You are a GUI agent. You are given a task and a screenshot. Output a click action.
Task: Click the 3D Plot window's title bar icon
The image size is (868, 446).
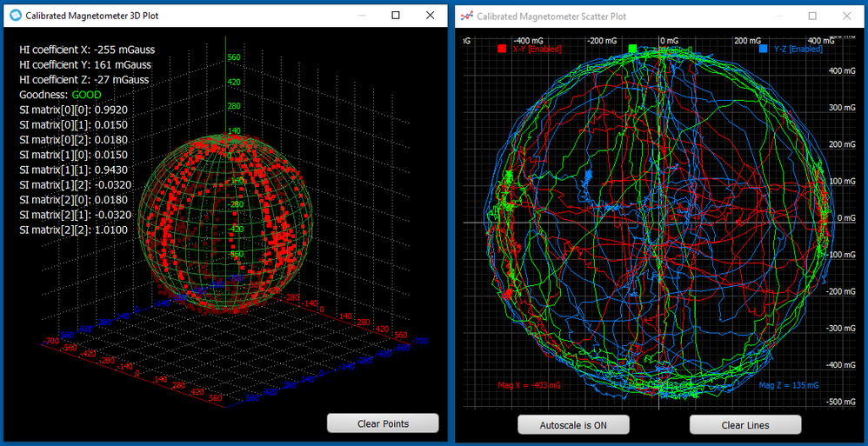16,16
